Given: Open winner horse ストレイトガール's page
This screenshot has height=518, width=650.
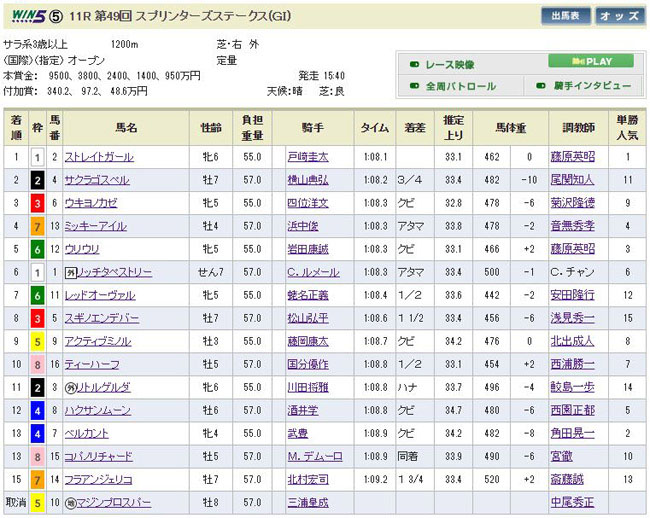Looking at the screenshot, I should point(97,157).
